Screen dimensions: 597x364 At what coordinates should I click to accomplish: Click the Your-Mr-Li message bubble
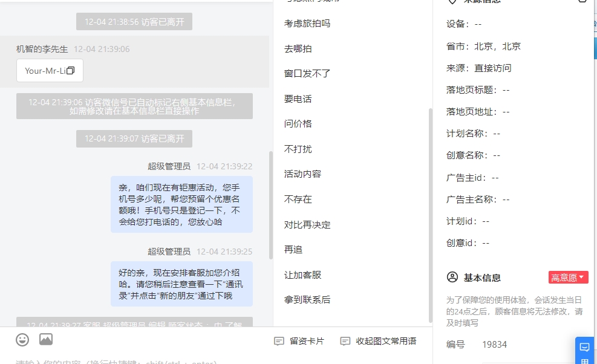(x=50, y=70)
